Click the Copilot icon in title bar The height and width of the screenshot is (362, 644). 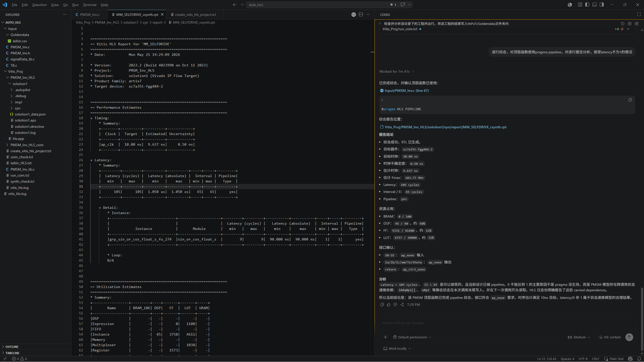pos(570,5)
